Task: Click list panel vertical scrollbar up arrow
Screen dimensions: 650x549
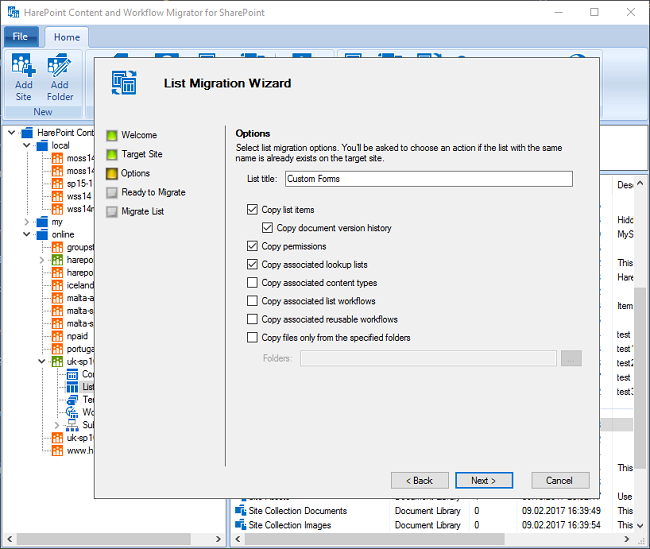Action: (640, 183)
